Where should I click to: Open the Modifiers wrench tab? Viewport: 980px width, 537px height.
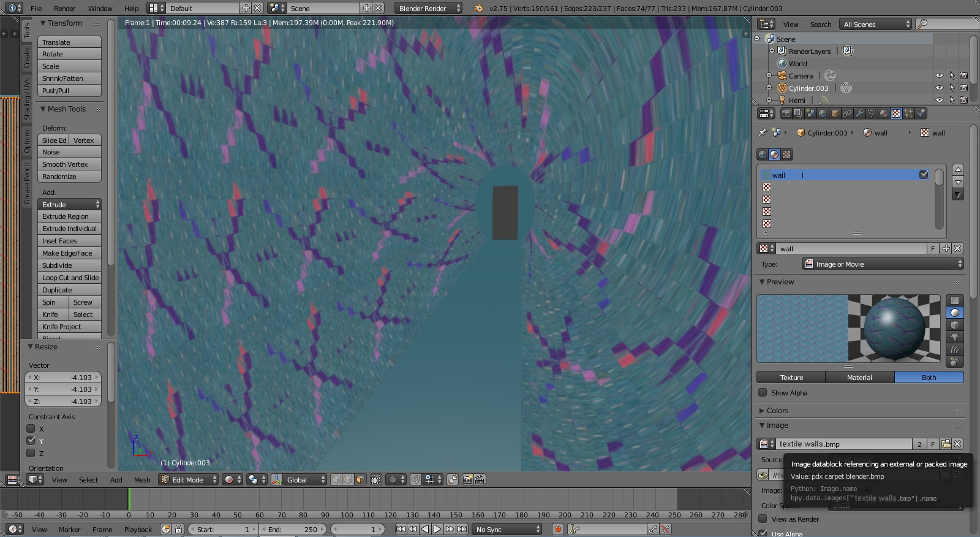859,113
